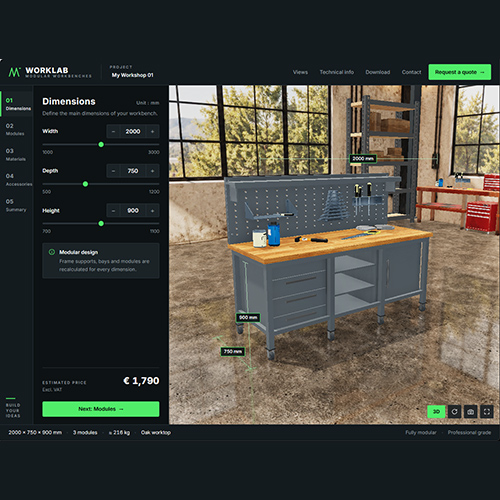Screen dimensions: 500x500
Task: Click the Width slider handle
Action: pyautogui.click(x=101, y=144)
